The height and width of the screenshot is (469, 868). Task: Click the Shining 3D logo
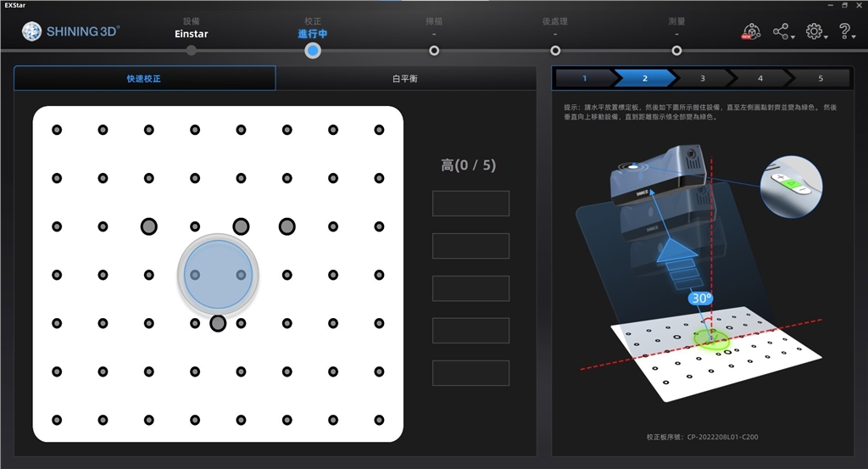pyautogui.click(x=71, y=32)
